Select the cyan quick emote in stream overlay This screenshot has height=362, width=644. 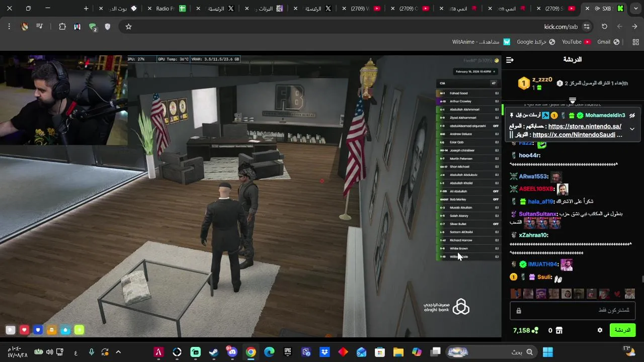tap(65, 330)
